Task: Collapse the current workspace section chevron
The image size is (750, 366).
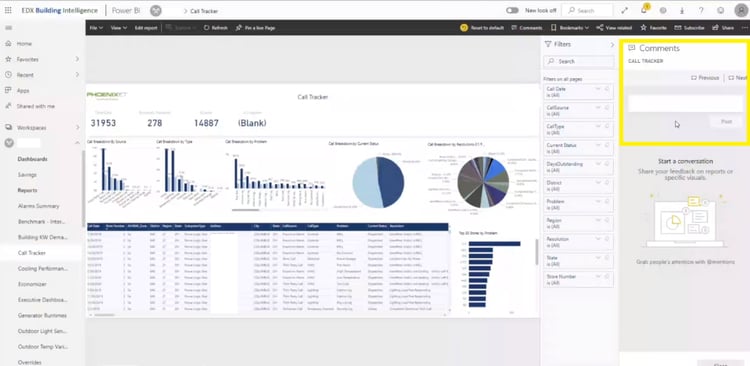Action: click(77, 143)
